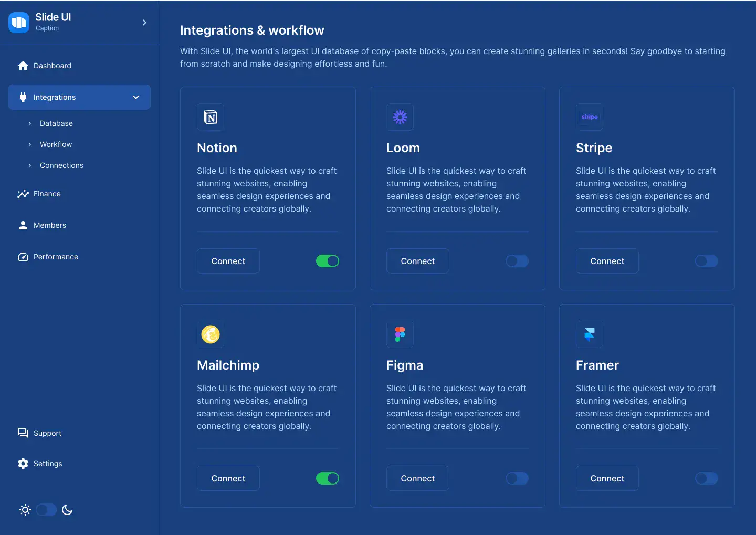Open the Dashboard menu item
The image size is (756, 535).
tap(79, 66)
